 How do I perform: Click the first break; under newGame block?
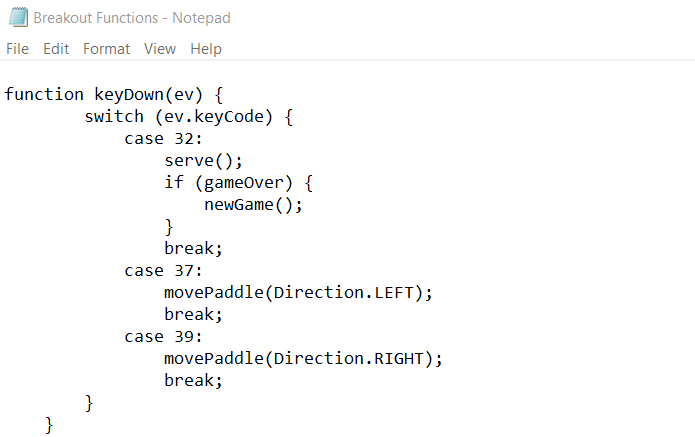(x=193, y=248)
